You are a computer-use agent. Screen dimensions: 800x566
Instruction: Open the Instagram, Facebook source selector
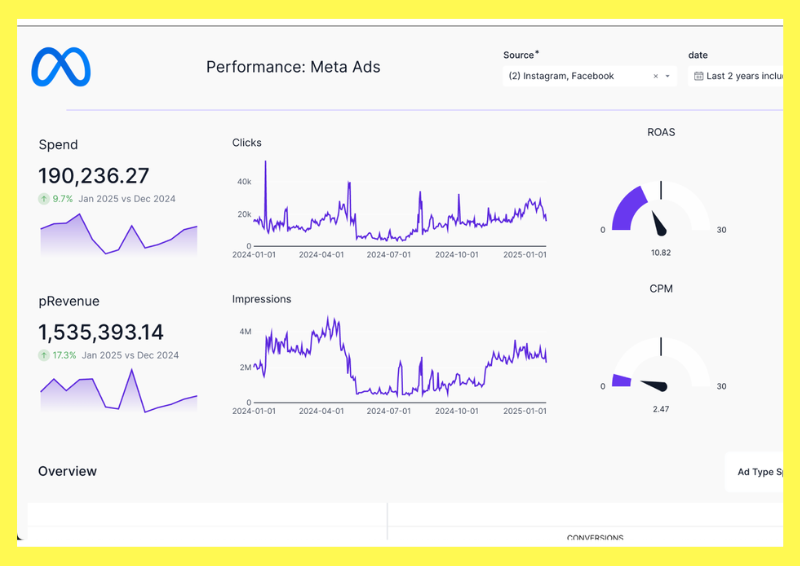[x=589, y=76]
